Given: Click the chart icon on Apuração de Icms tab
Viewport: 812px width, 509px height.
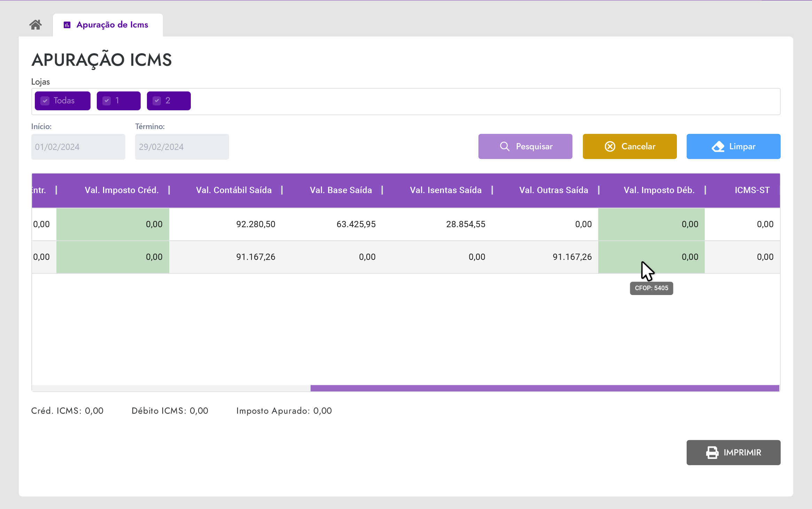Looking at the screenshot, I should tap(67, 25).
